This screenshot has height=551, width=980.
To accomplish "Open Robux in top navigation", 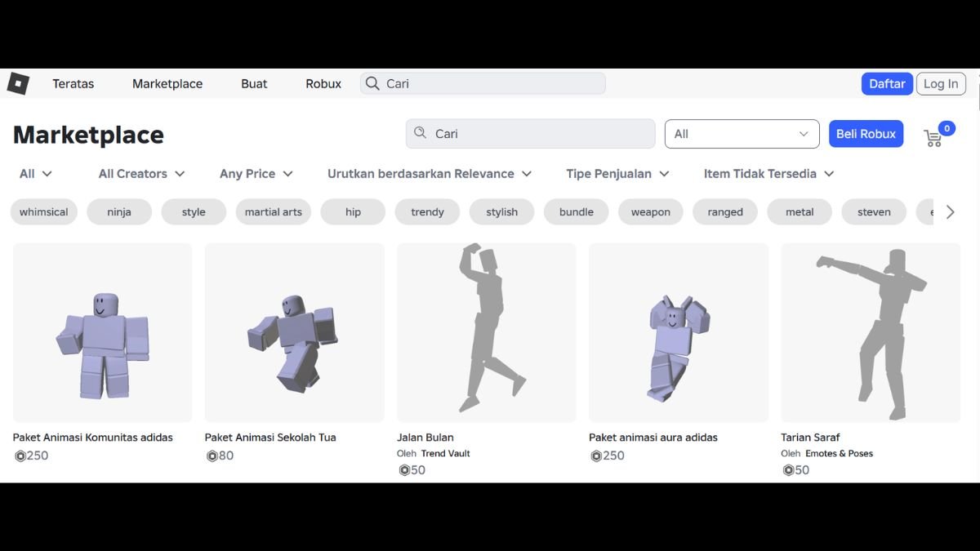I will point(323,83).
